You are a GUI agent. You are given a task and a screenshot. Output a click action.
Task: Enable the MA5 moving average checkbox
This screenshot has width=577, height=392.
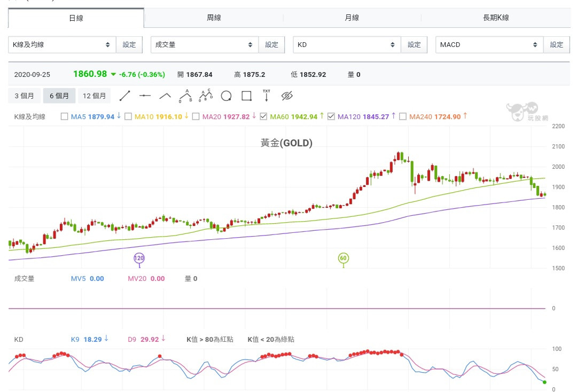point(65,116)
